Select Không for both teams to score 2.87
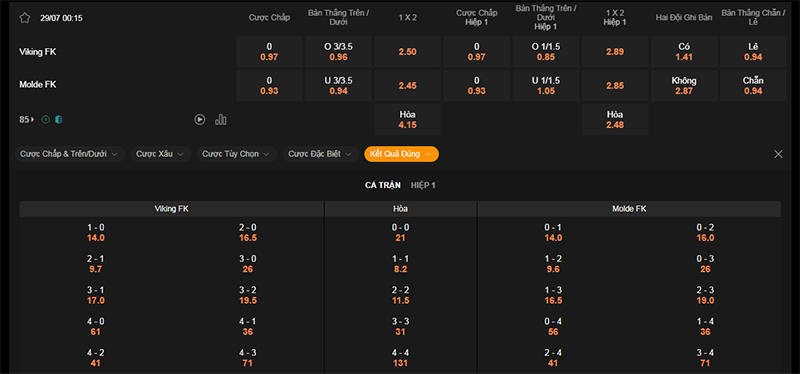800x374 pixels. pos(684,86)
